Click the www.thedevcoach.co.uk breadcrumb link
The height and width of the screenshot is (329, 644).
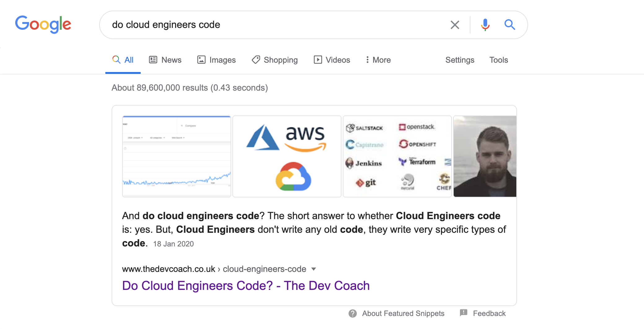169,269
